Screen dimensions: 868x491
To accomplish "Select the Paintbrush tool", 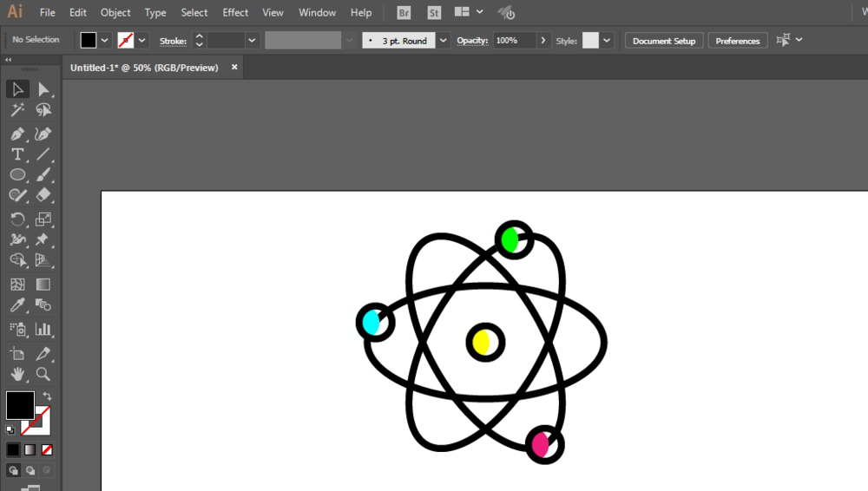I will 43,175.
